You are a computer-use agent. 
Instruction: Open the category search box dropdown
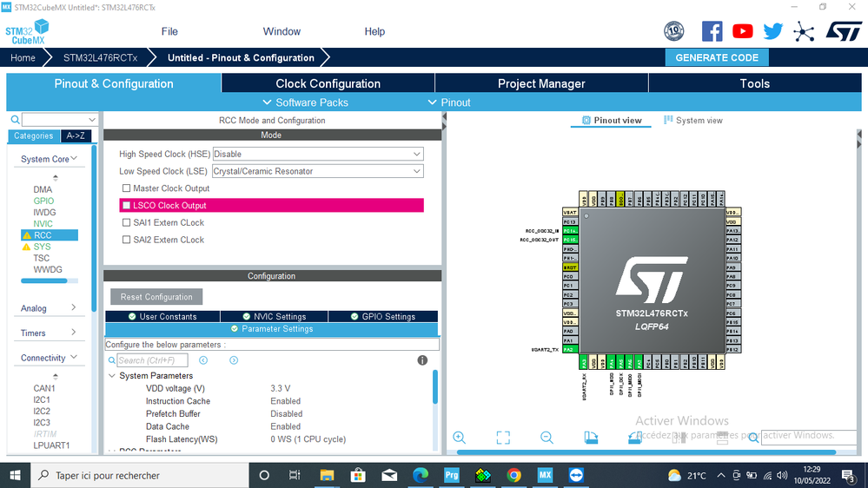pyautogui.click(x=92, y=120)
